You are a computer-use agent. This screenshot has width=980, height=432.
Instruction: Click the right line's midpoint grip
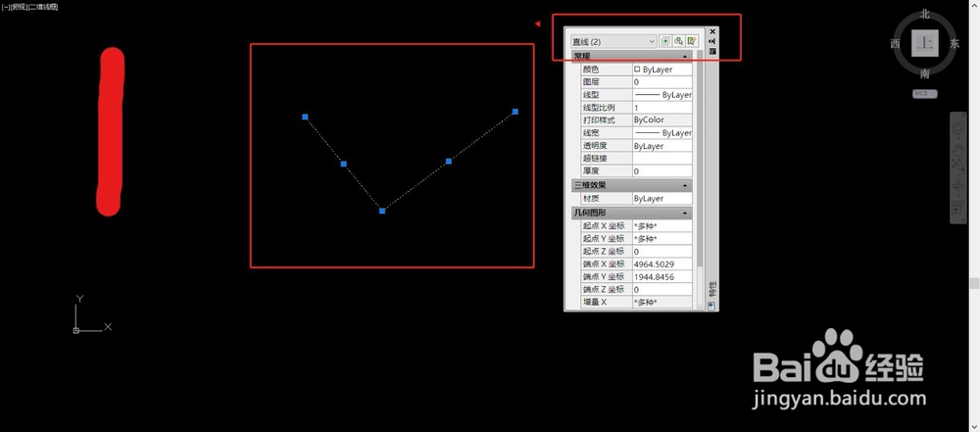point(449,162)
